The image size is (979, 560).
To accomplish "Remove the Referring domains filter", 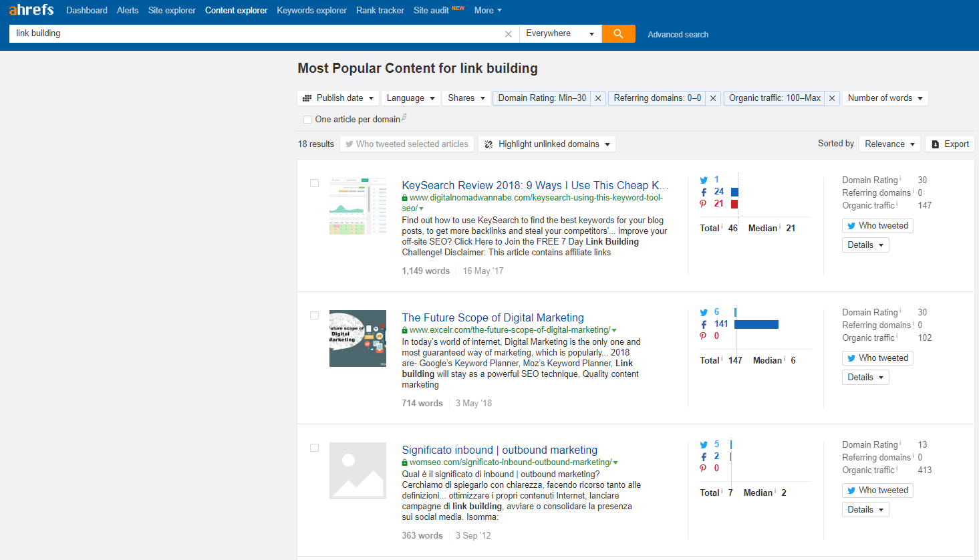I will [713, 98].
